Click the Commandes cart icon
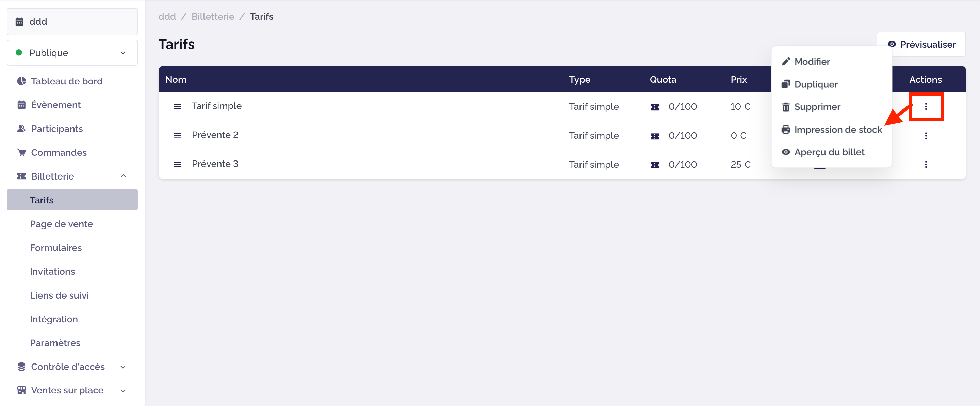The width and height of the screenshot is (980, 406). [22, 152]
